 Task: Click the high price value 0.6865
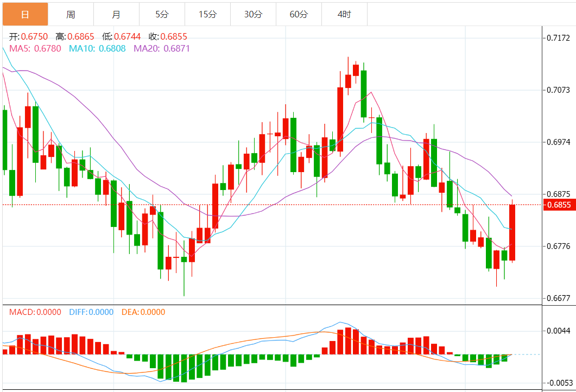(81, 37)
